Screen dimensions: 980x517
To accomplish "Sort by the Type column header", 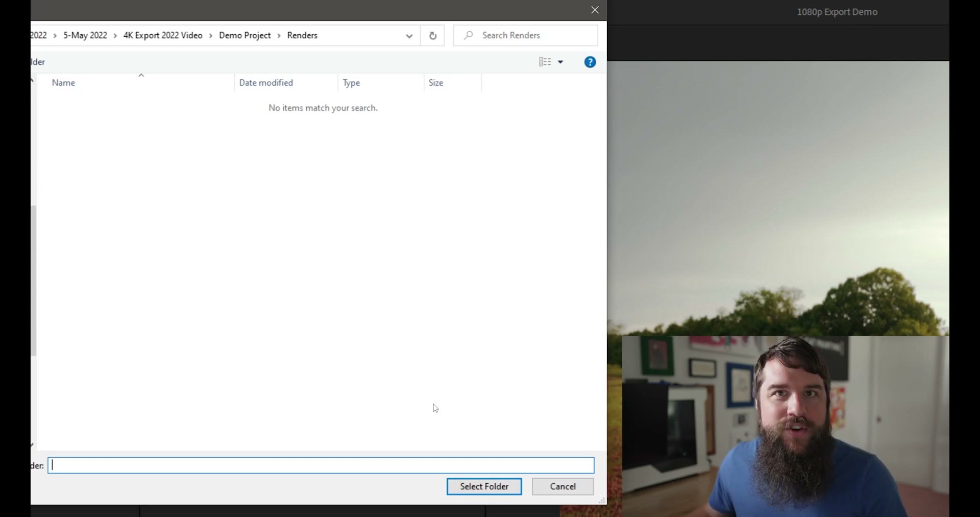I will point(381,83).
